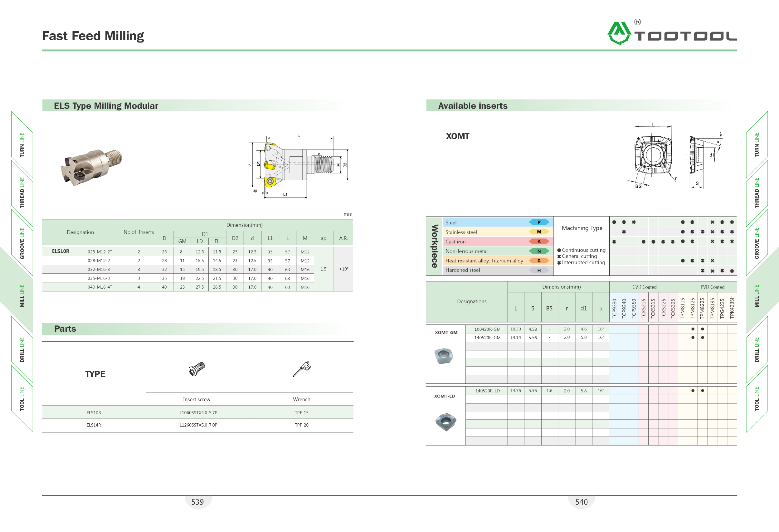Viewport: 779px width, 532px height.
Task: Click the L1260SSTX5.0-7.0P screw code
Action: tap(198, 425)
